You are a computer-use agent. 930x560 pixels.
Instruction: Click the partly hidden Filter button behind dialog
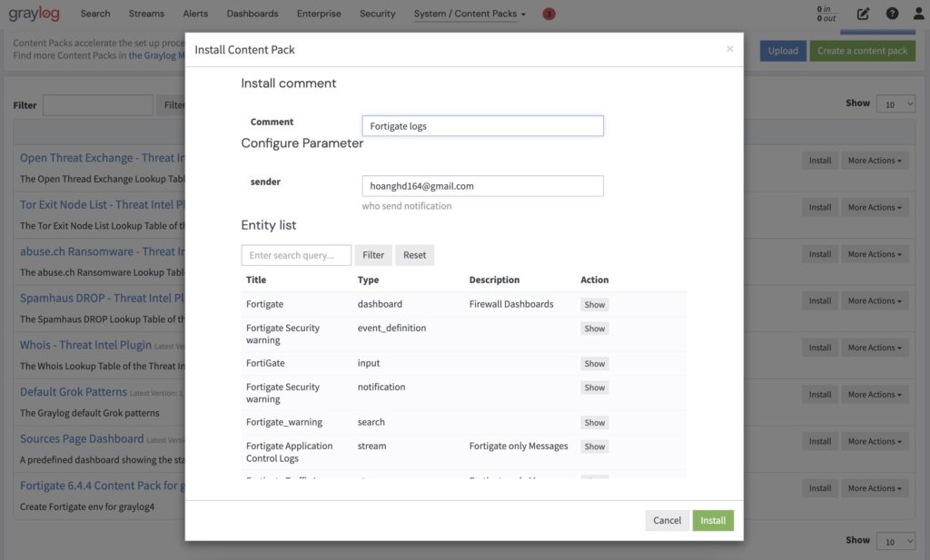172,105
